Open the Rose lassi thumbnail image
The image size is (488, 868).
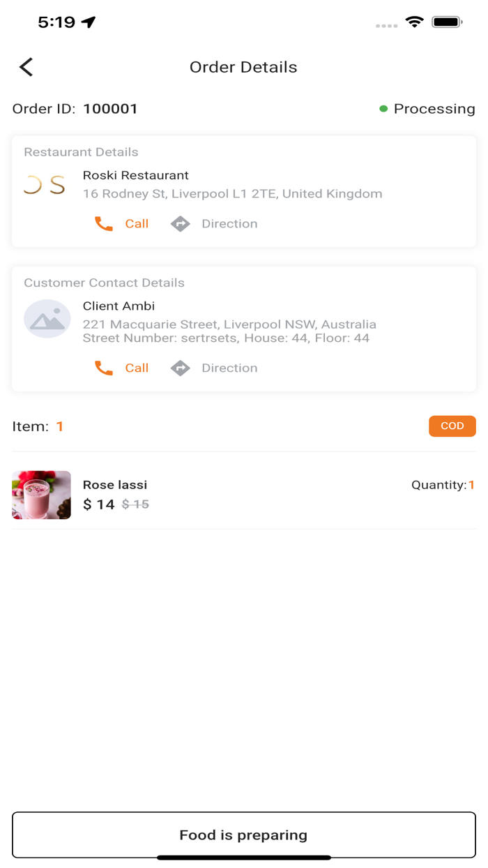pyautogui.click(x=42, y=495)
